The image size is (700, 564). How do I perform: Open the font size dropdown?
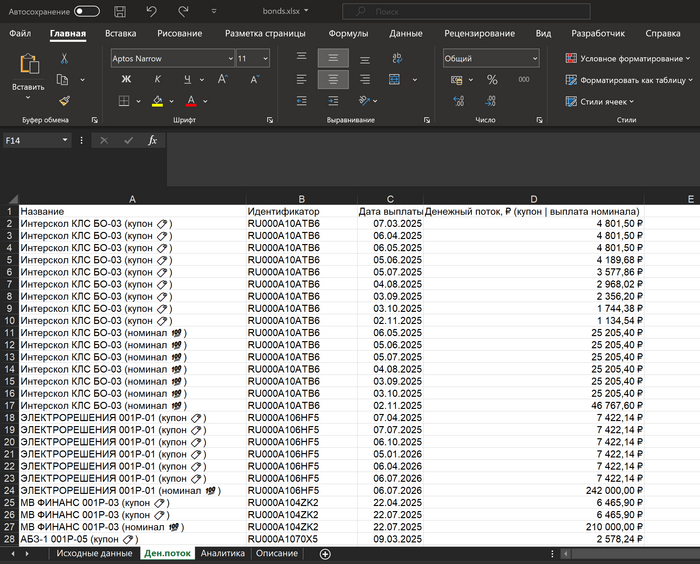point(263,59)
